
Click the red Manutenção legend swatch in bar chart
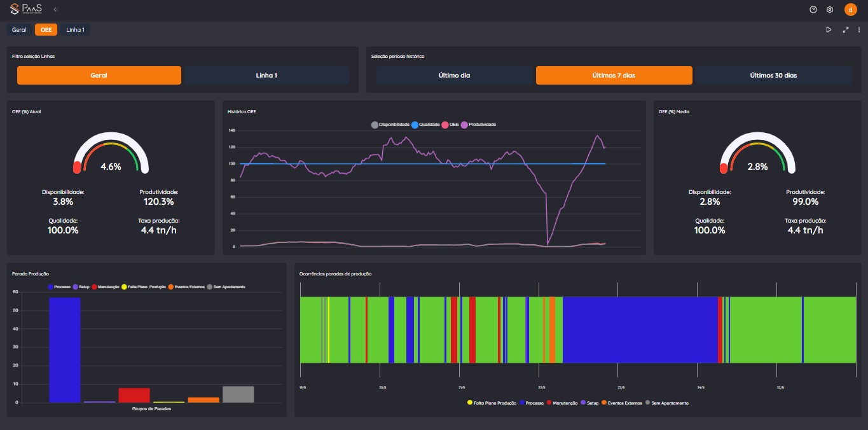pos(94,287)
